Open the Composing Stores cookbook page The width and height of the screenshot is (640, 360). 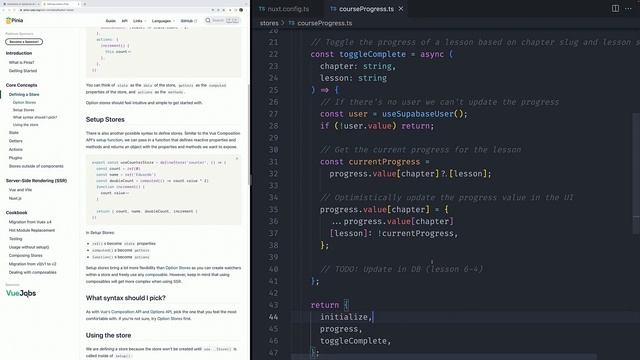click(x=26, y=256)
